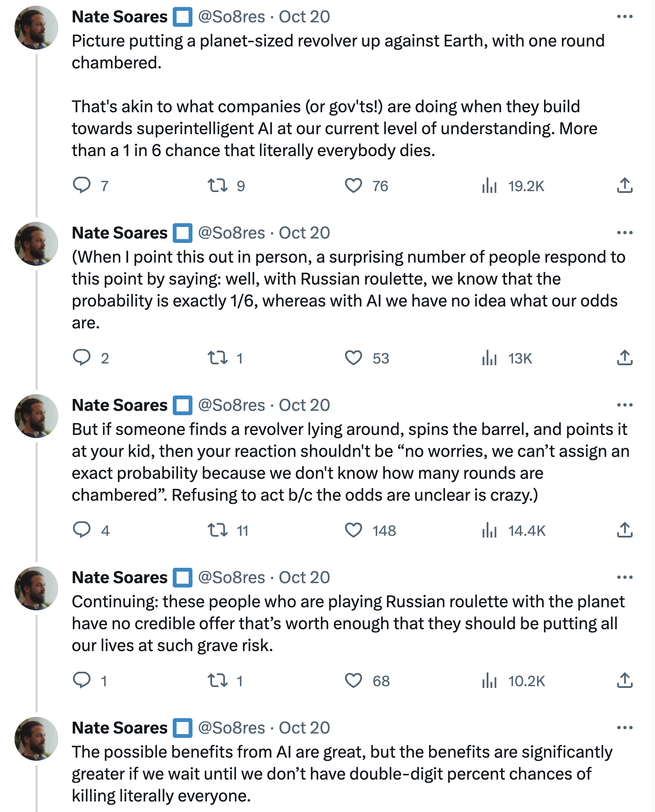The width and height of the screenshot is (655, 812).
Task: Share the planet-sized revolver tweet
Action: 624,185
